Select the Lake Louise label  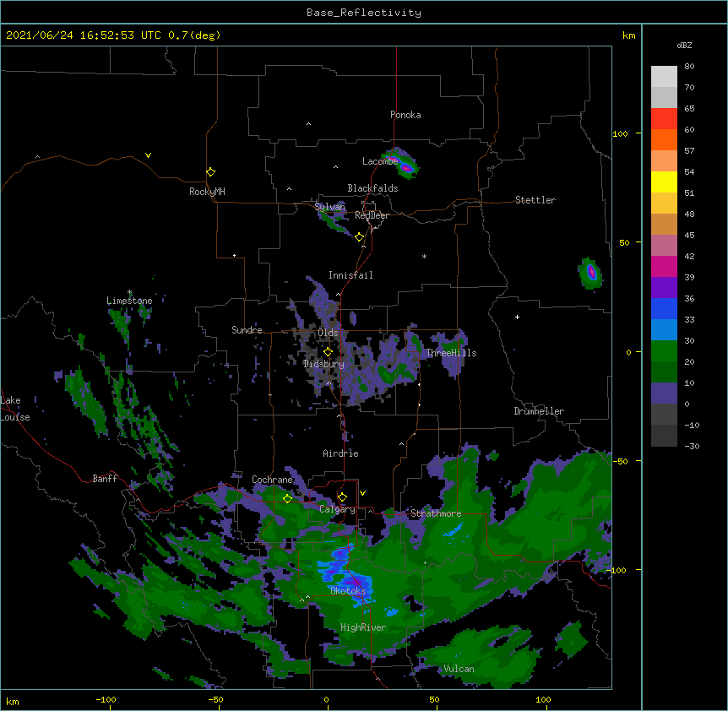pos(15,409)
